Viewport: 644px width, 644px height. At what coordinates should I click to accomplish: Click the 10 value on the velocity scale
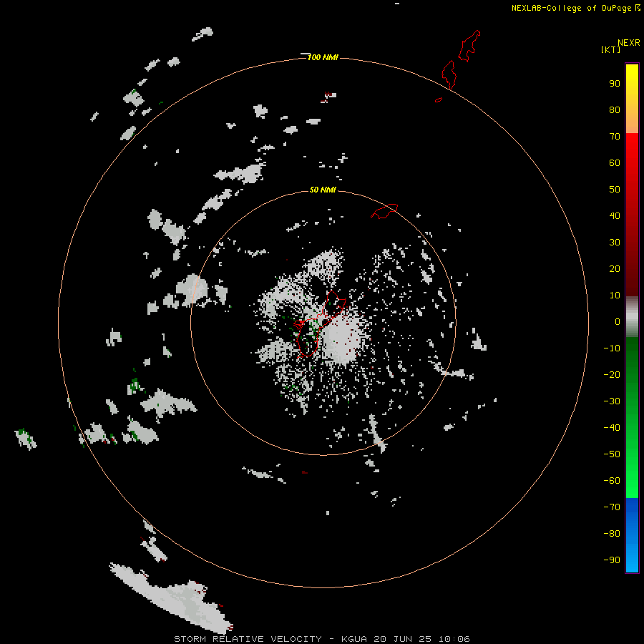click(615, 296)
